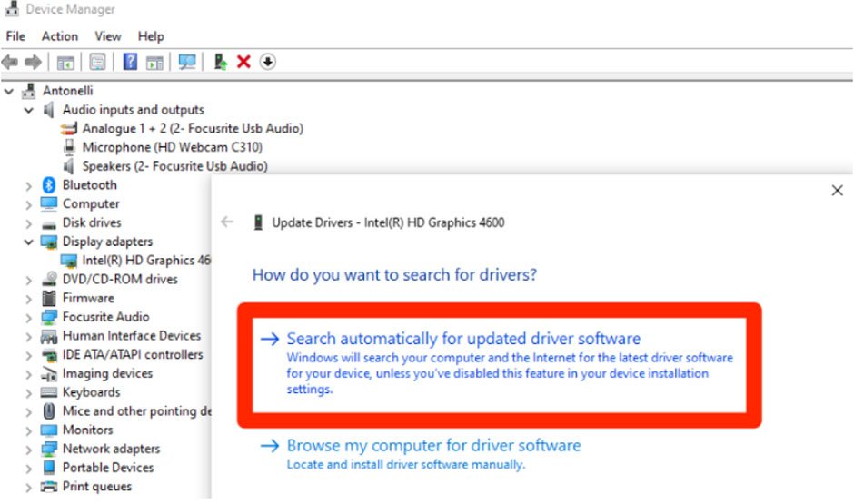Expand the Bluetooth chevron
The height and width of the screenshot is (504, 854).
[x=28, y=186]
